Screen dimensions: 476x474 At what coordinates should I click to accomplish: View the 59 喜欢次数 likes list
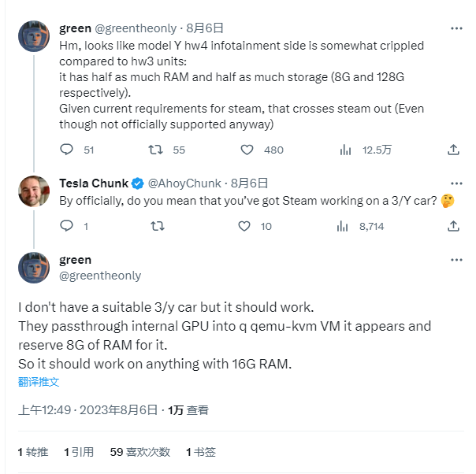click(140, 452)
